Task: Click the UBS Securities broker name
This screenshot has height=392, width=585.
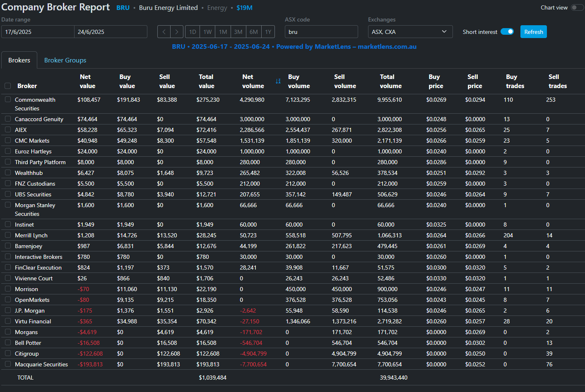Action: tap(33, 194)
